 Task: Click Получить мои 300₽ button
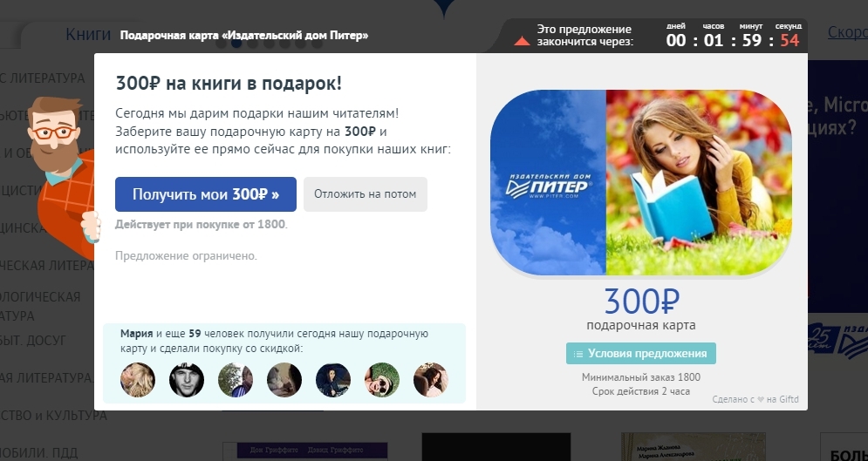point(206,194)
